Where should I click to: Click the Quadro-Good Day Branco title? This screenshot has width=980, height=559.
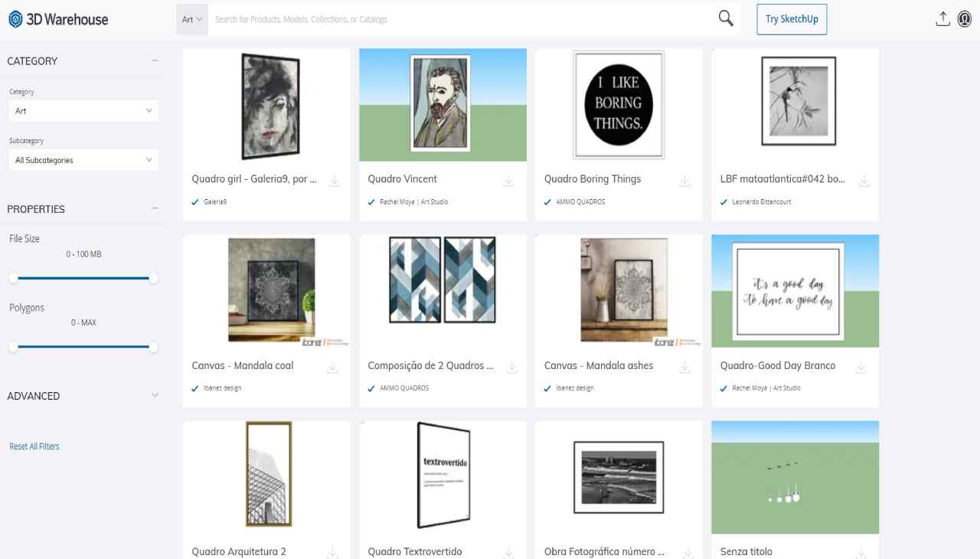778,366
